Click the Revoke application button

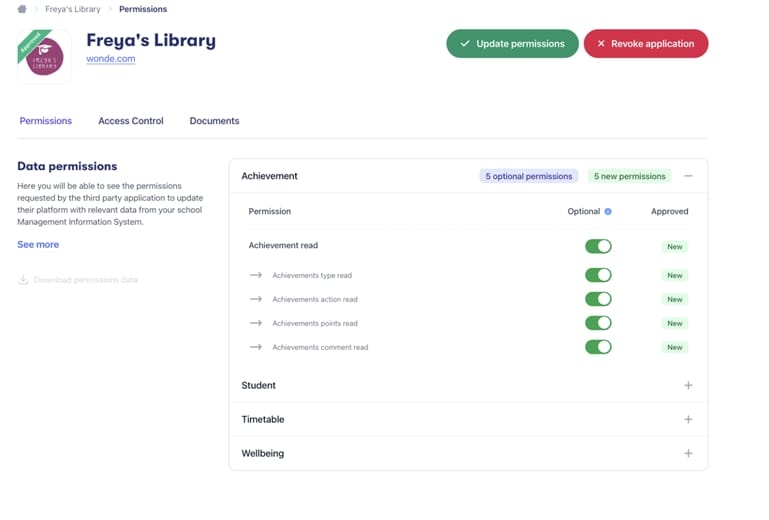click(x=646, y=44)
